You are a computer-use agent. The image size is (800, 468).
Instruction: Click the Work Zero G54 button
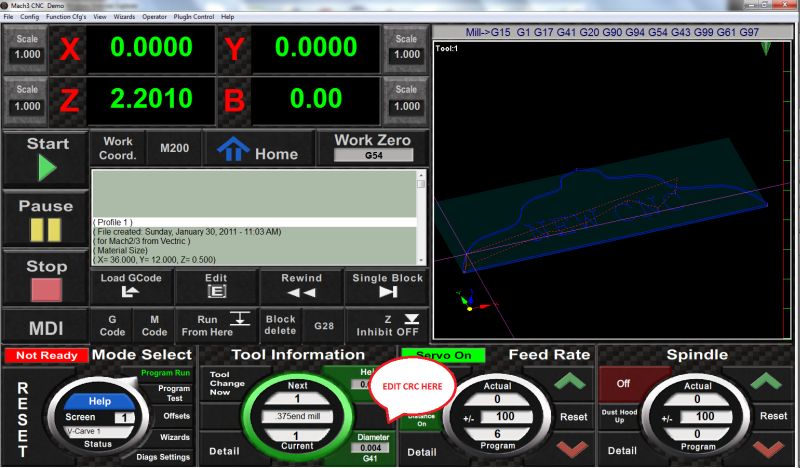[373, 147]
